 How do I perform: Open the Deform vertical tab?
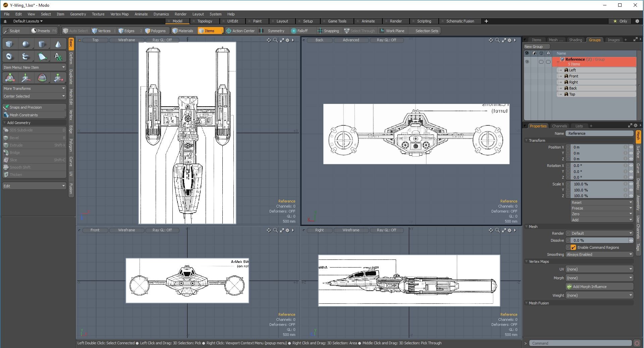pyautogui.click(x=71, y=58)
